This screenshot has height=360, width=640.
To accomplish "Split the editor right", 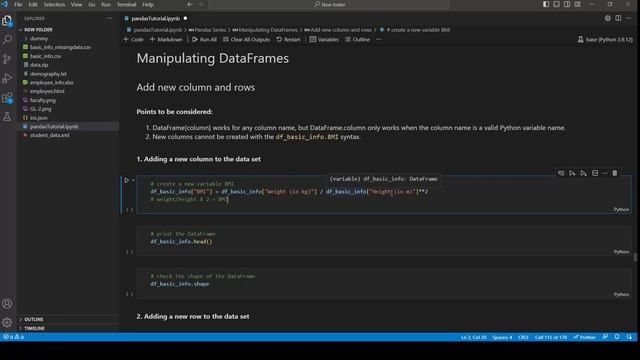I will pyautogui.click(x=618, y=18).
